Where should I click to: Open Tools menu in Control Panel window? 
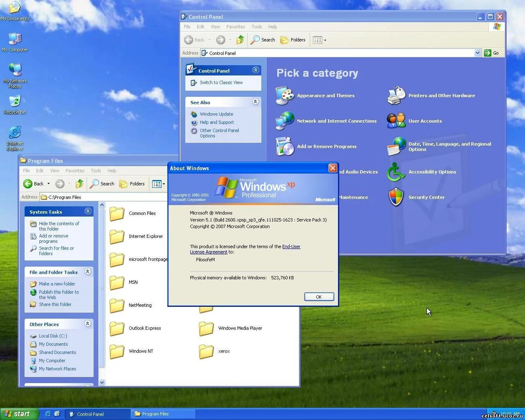[x=257, y=27]
